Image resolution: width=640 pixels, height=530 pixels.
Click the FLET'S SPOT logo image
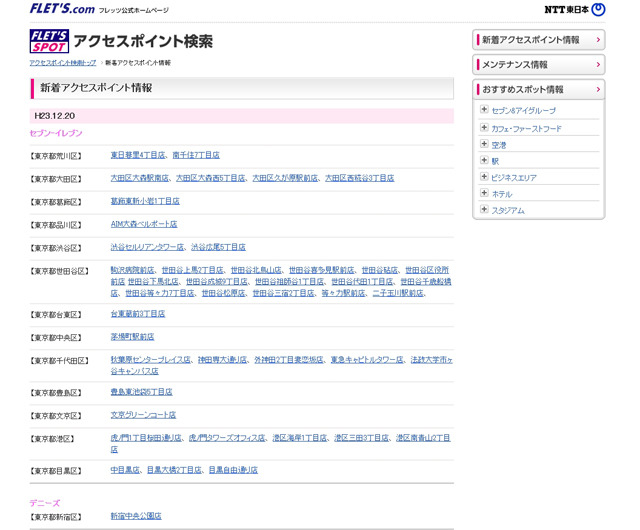(x=49, y=41)
